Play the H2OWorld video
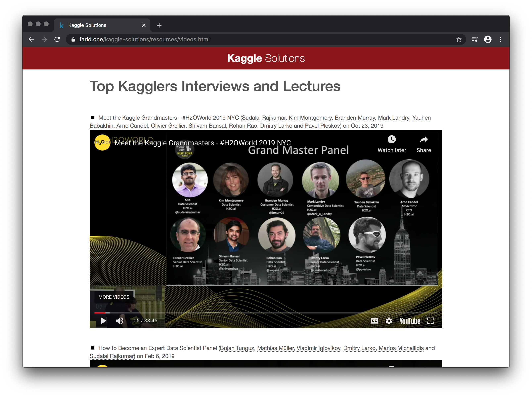The width and height of the screenshot is (532, 397). [103, 321]
